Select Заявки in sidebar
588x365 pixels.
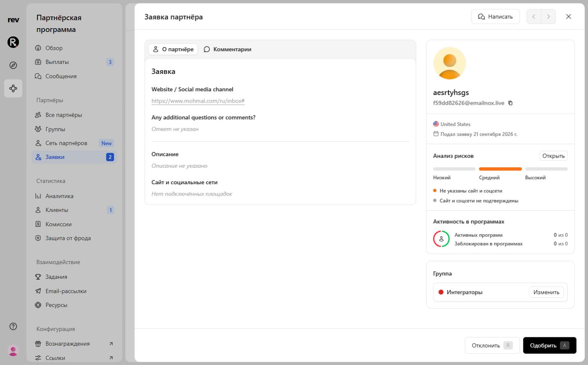[74, 157]
